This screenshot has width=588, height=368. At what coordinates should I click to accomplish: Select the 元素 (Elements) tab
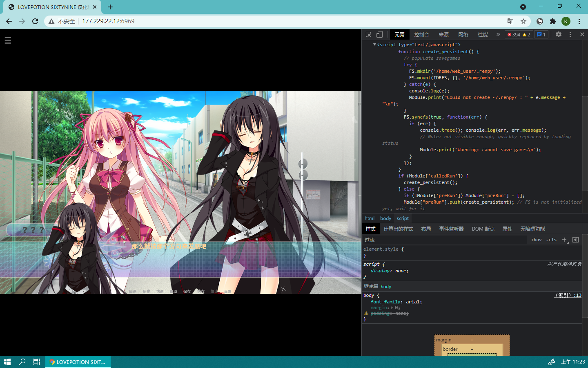399,34
